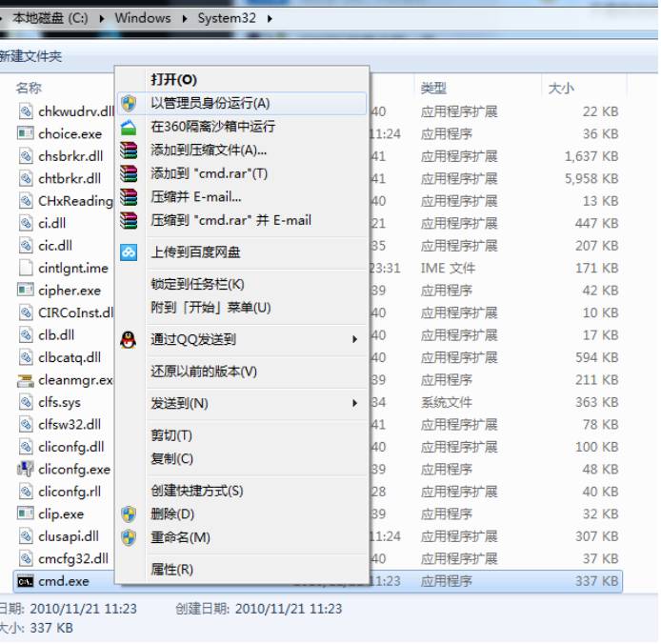Image resolution: width=661 pixels, height=644 pixels.
Task: Click the cliconfg.exe icon
Action: click(x=25, y=470)
